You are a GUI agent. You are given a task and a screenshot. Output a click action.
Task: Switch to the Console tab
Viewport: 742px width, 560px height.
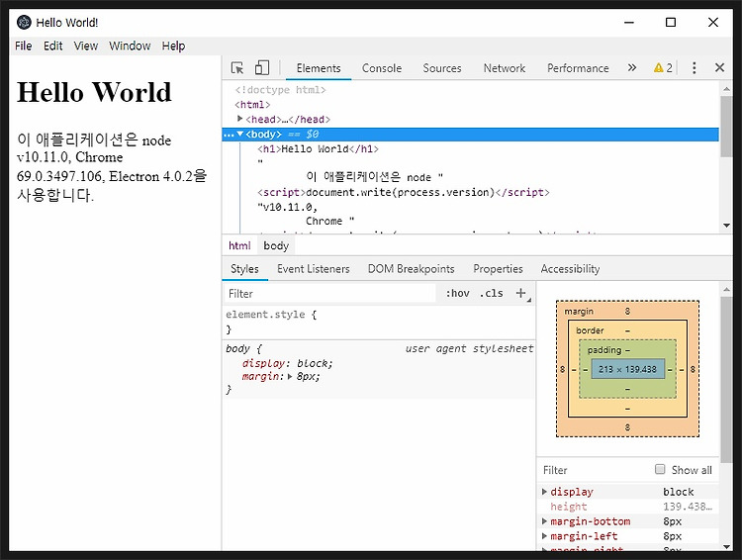(x=382, y=68)
